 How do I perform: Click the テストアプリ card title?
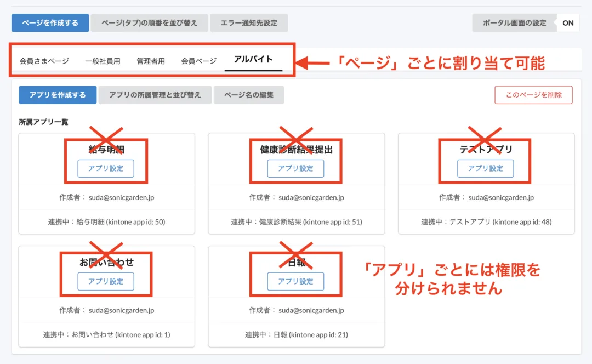[x=486, y=150]
